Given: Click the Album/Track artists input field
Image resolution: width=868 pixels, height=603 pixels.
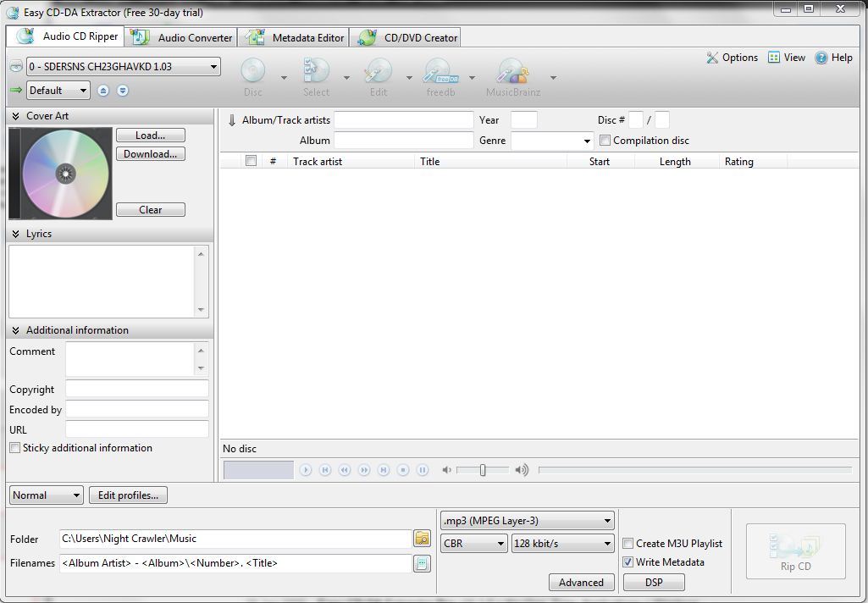Looking at the screenshot, I should point(404,120).
